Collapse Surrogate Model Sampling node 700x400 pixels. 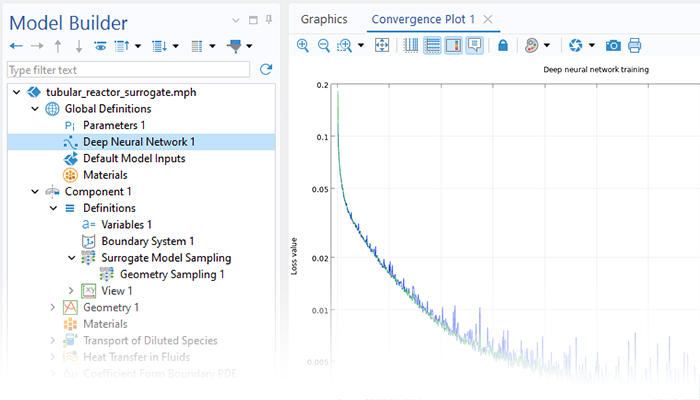(71, 258)
